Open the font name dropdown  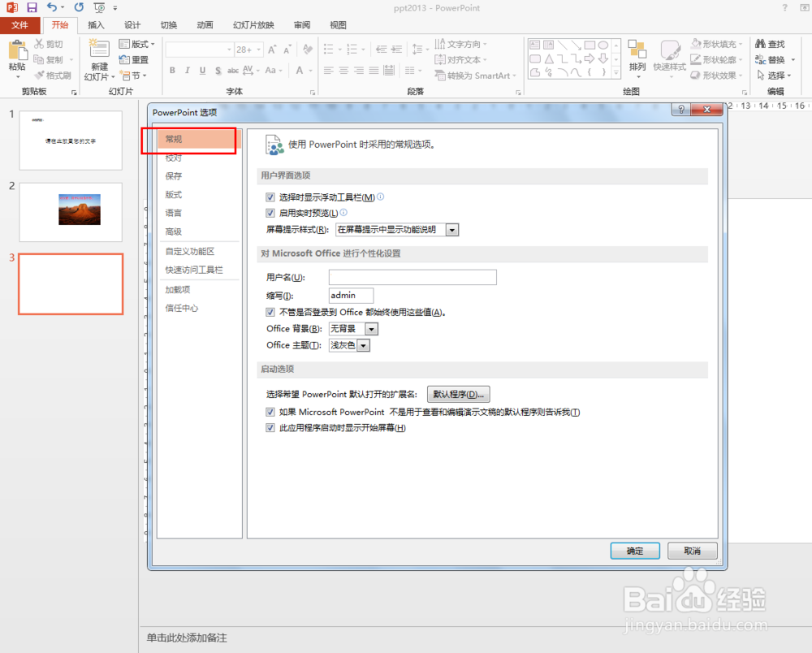tap(230, 50)
